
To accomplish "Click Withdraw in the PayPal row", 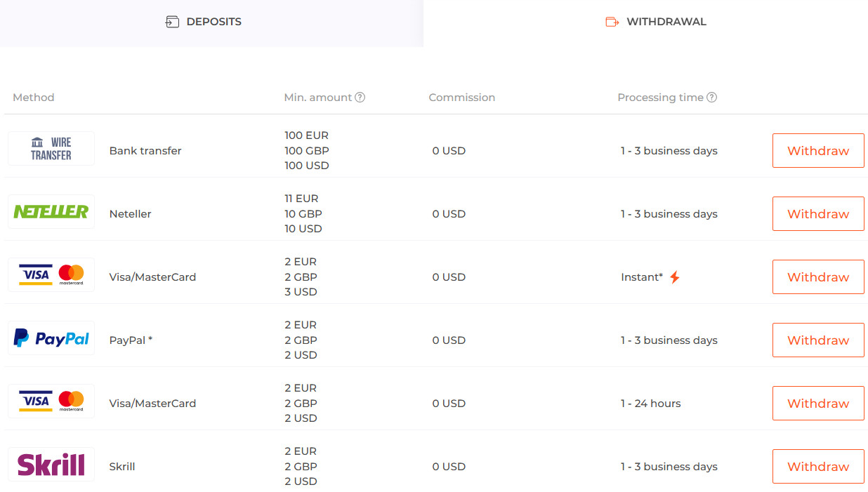I will 817,340.
